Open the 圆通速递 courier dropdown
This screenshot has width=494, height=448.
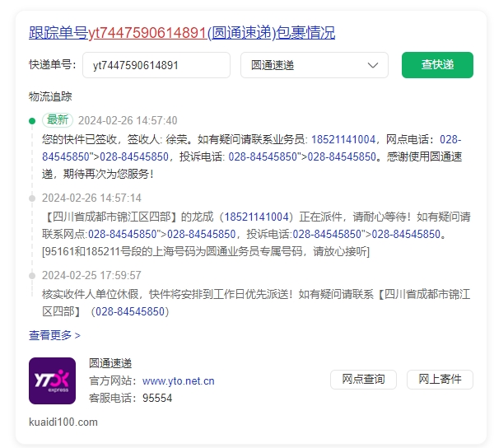tap(315, 65)
